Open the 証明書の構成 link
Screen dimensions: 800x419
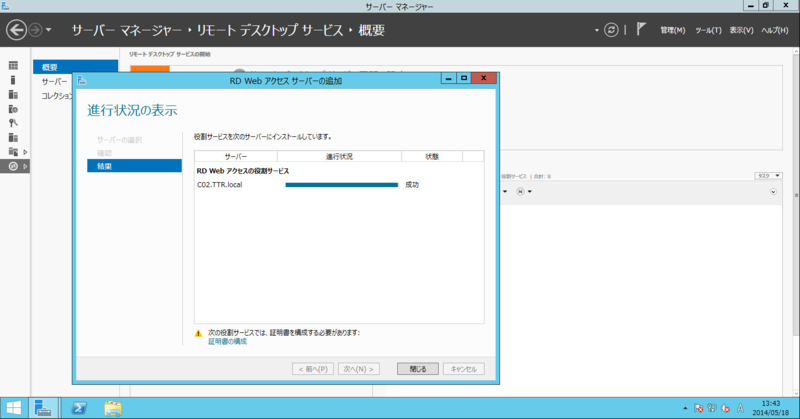(x=227, y=341)
